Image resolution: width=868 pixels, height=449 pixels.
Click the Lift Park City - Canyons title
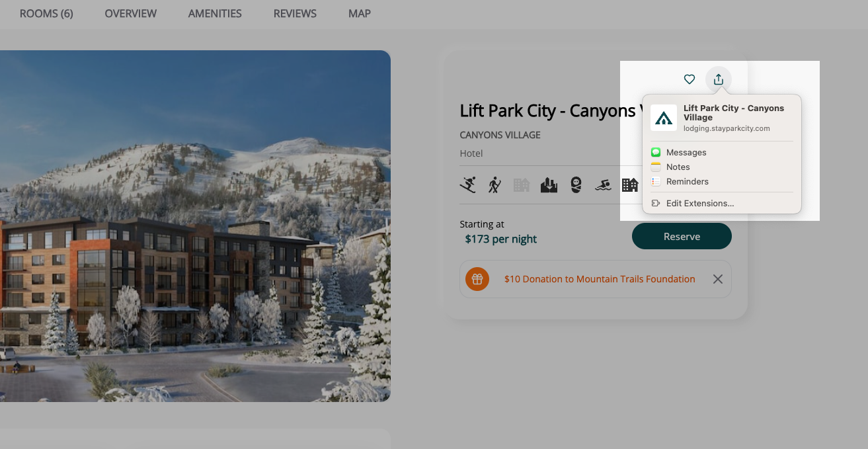click(550, 110)
